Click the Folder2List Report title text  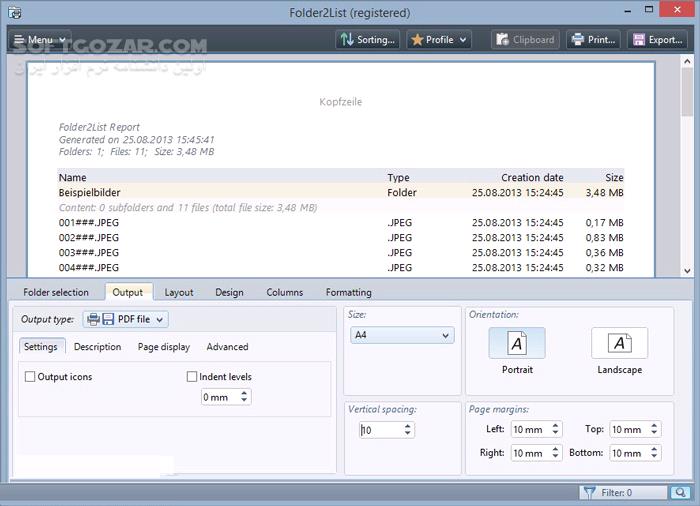(x=99, y=127)
